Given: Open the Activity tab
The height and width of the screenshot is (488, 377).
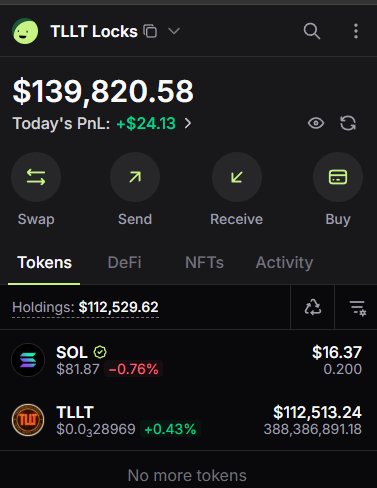Looking at the screenshot, I should (x=284, y=263).
